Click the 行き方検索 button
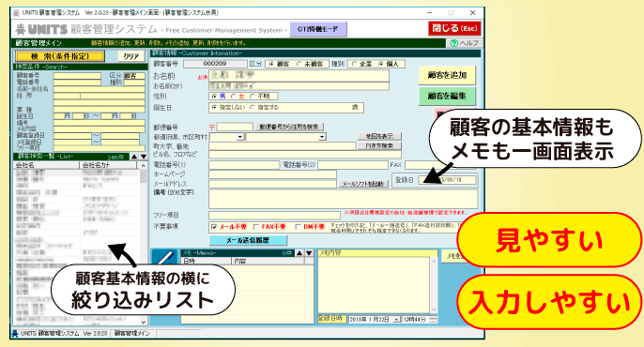 (x=379, y=146)
